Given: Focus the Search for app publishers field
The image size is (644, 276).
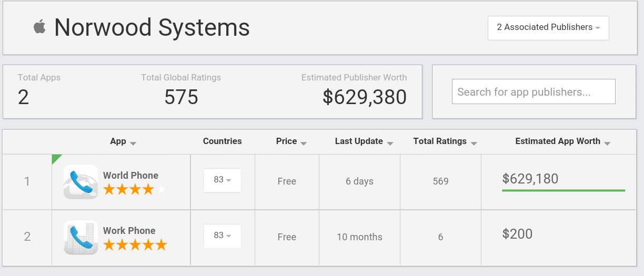Looking at the screenshot, I should [x=534, y=92].
